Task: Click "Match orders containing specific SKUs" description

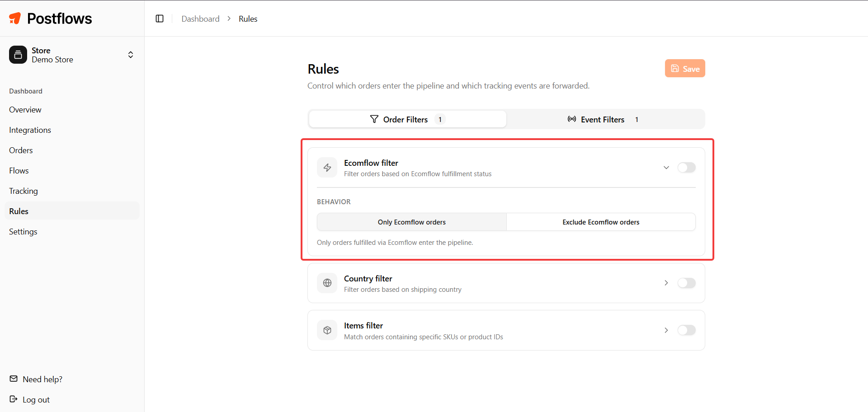Action: [x=424, y=337]
